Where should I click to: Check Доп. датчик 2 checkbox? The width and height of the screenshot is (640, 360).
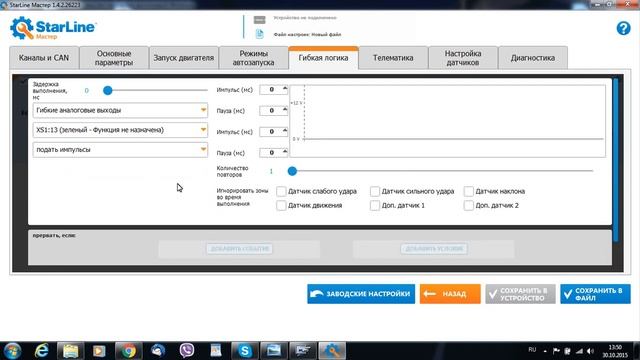point(469,205)
